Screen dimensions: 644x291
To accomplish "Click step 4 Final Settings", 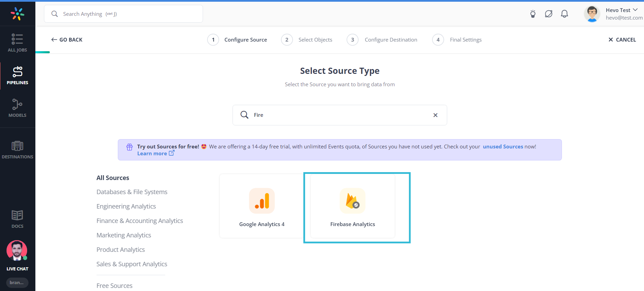I will (x=457, y=40).
